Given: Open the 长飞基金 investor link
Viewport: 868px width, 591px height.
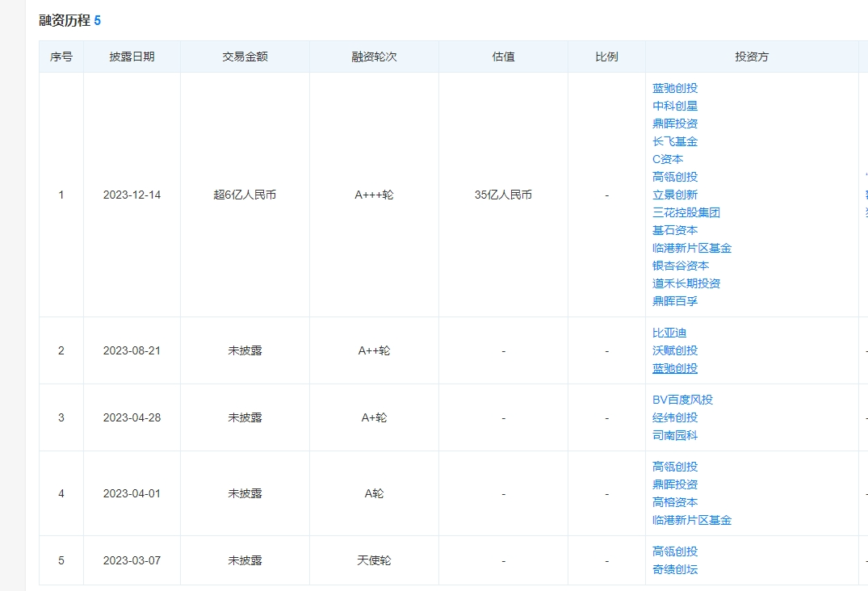Looking at the screenshot, I should [x=675, y=141].
